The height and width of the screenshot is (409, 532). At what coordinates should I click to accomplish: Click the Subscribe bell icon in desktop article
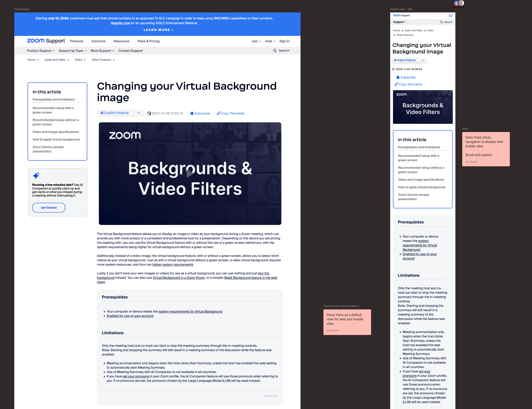click(192, 113)
